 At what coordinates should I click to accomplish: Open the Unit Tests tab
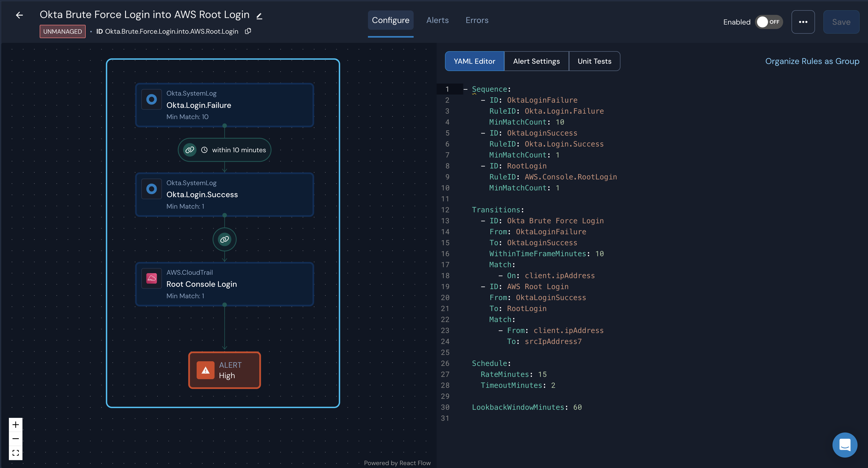pyautogui.click(x=594, y=61)
